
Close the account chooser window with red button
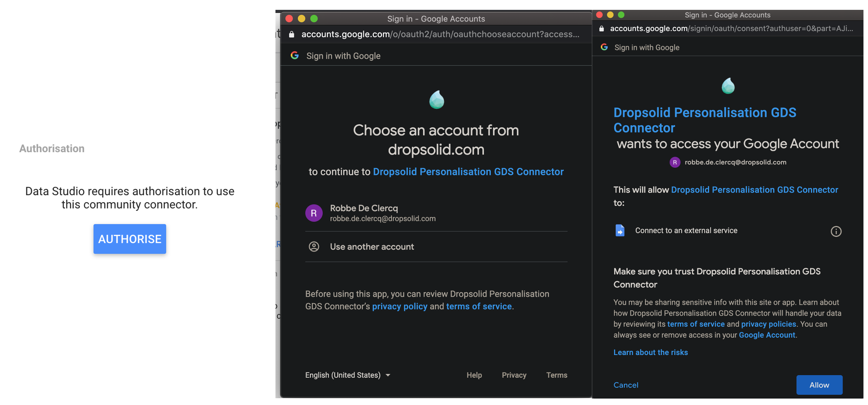point(289,19)
